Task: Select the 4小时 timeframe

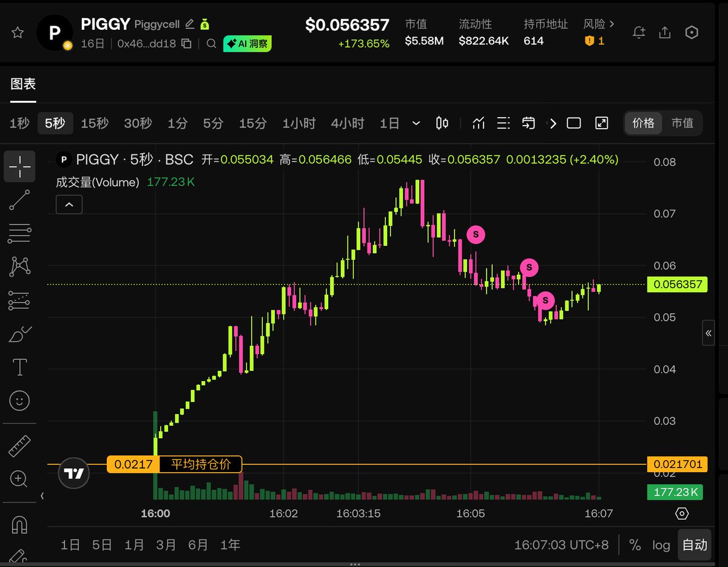Action: 348,123
